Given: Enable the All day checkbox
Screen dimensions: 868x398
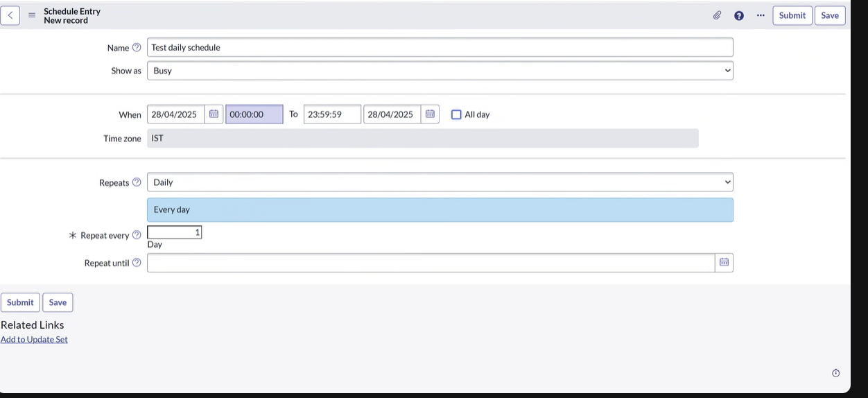Looking at the screenshot, I should [456, 114].
